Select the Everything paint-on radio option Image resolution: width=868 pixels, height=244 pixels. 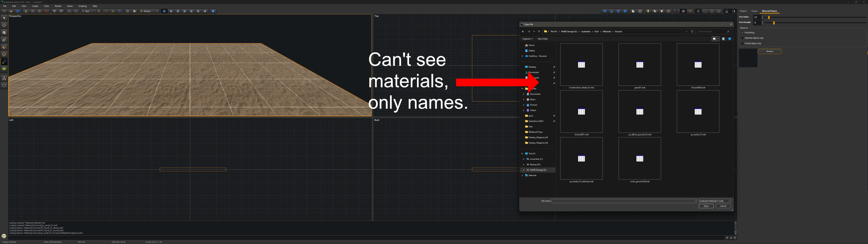click(743, 33)
